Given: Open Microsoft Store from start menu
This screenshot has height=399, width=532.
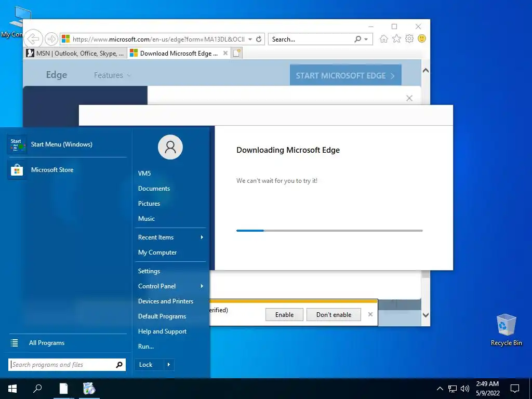Looking at the screenshot, I should pyautogui.click(x=67, y=170).
